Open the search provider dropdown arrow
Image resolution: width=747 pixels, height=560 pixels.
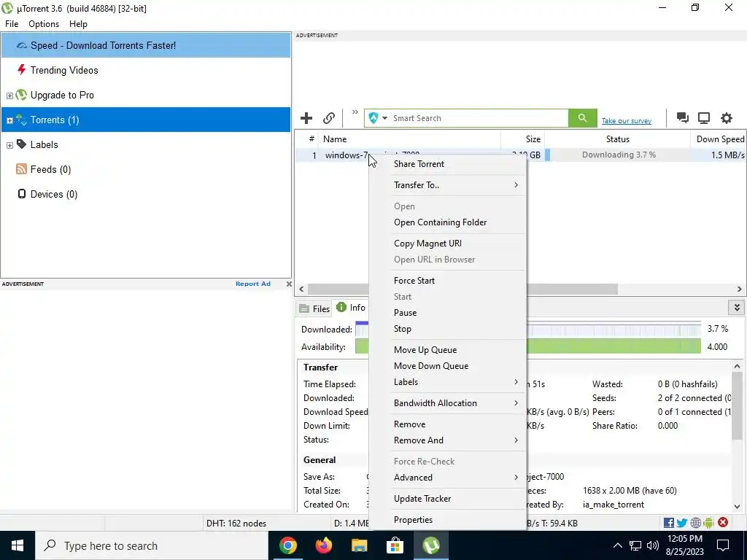click(x=384, y=118)
